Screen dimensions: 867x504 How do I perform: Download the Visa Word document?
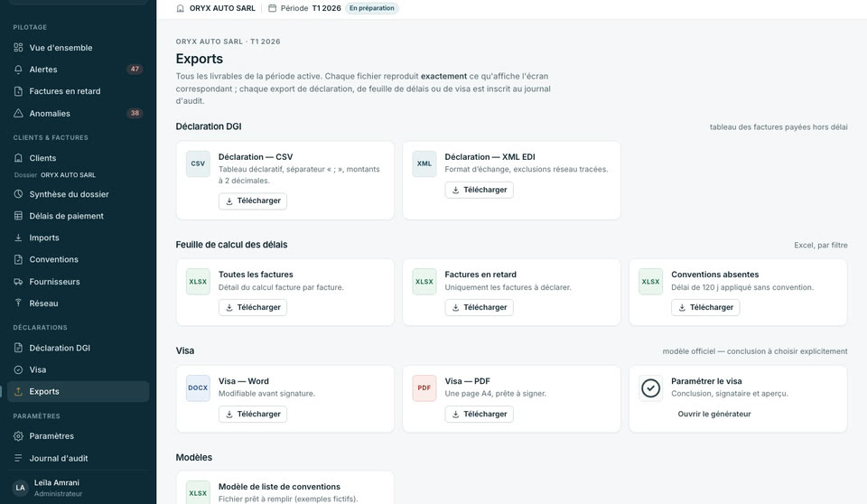(x=253, y=414)
